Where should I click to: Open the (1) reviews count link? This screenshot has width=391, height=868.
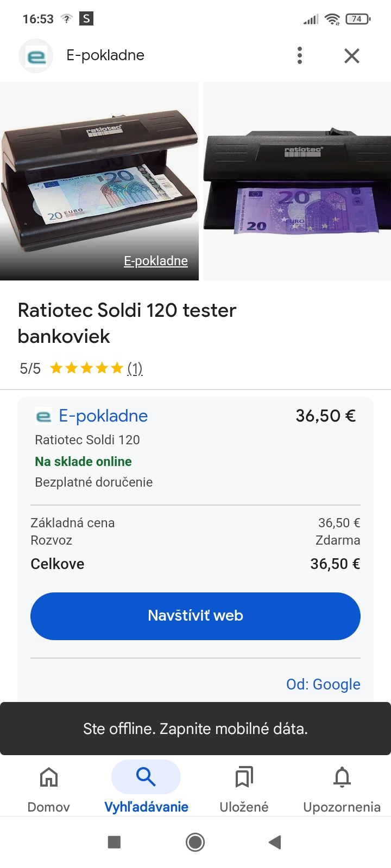coord(135,369)
